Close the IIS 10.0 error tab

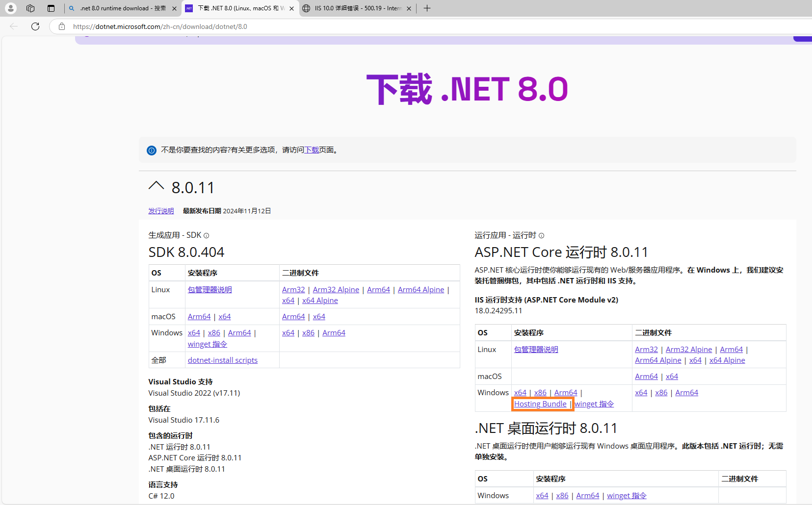409,8
